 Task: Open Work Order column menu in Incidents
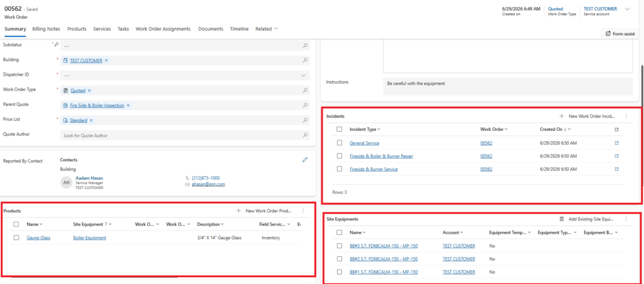(494, 129)
